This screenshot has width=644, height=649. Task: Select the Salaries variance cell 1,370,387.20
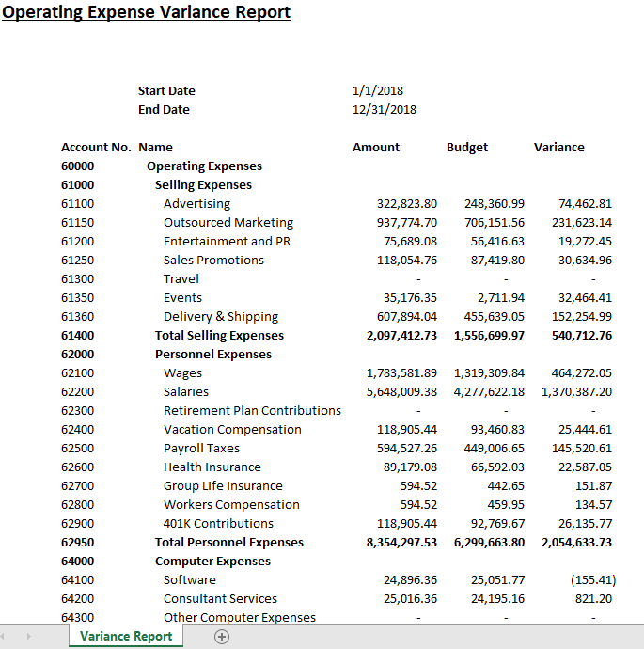pos(576,392)
